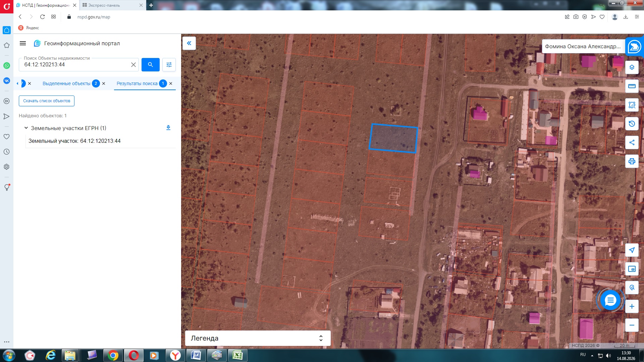Open the hamburger main menu

(x=23, y=43)
